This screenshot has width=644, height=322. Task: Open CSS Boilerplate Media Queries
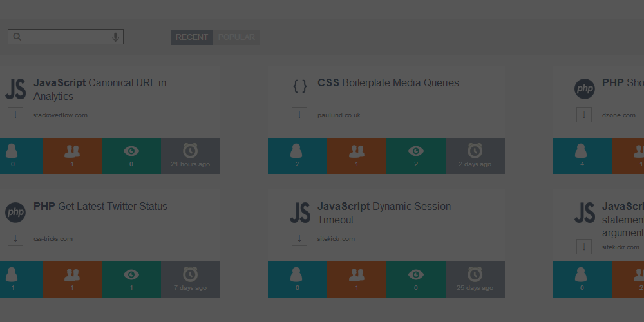(388, 82)
